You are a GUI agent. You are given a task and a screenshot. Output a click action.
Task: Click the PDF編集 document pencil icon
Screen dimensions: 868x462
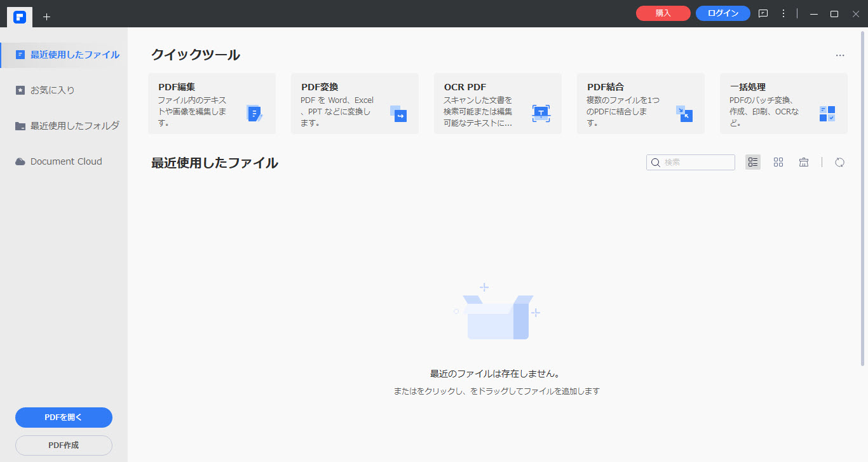point(254,114)
